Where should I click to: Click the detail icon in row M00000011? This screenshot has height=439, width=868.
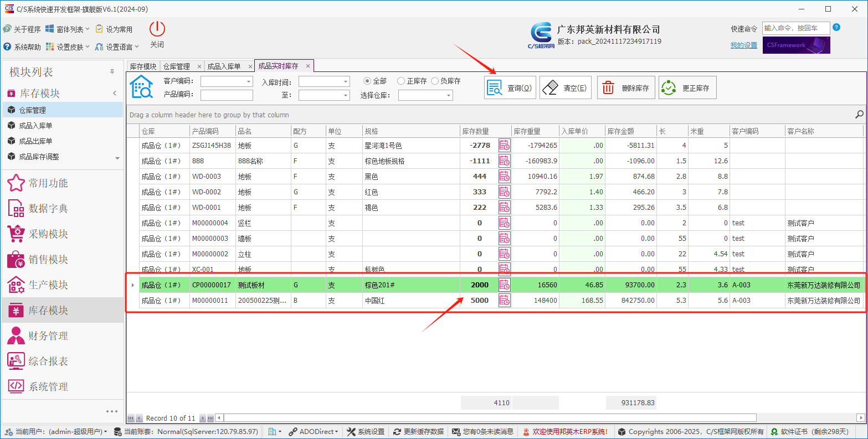[505, 300]
